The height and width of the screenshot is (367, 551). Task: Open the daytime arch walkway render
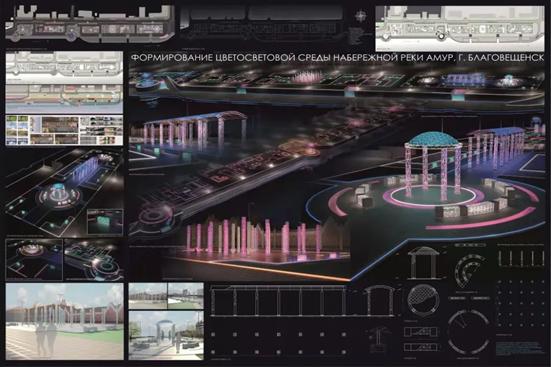[166, 335]
